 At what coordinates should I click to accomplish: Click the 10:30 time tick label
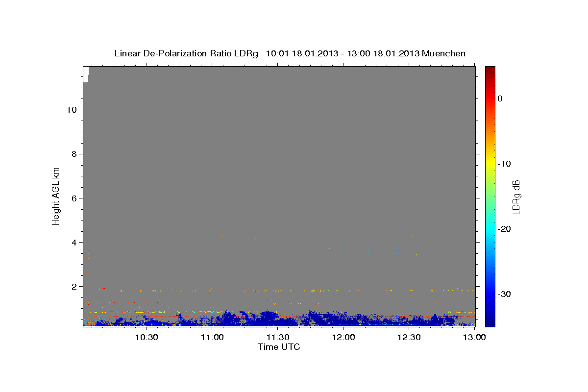coord(147,337)
